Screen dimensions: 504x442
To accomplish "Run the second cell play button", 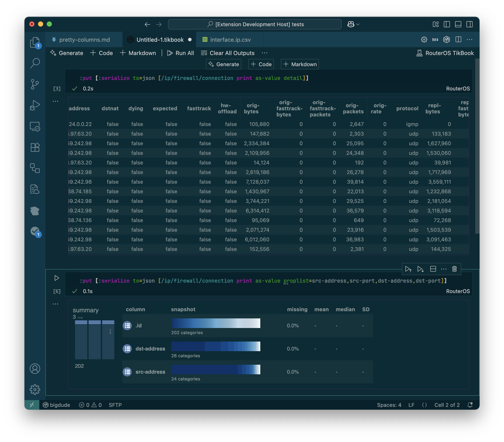I will (x=57, y=278).
